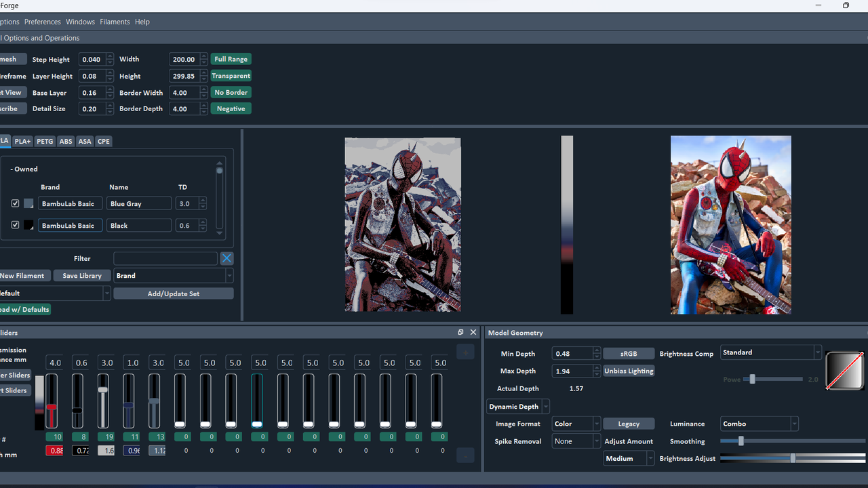The image size is (868, 488).
Task: Toggle the No Border option
Action: click(231, 92)
